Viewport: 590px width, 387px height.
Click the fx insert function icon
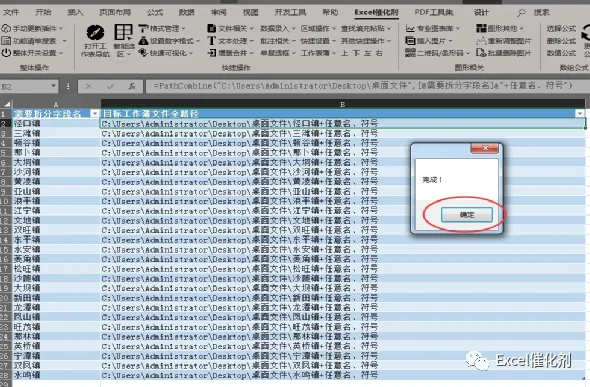(x=132, y=87)
